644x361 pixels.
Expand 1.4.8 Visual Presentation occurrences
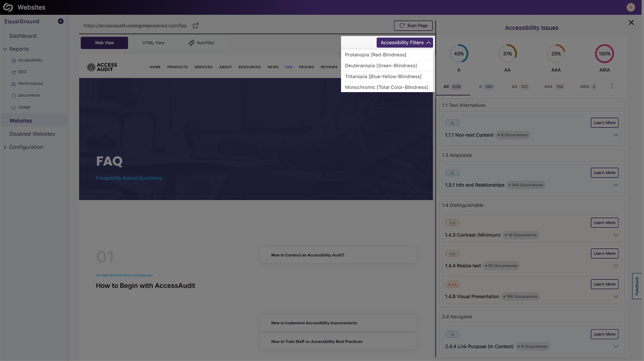pyautogui.click(x=616, y=296)
